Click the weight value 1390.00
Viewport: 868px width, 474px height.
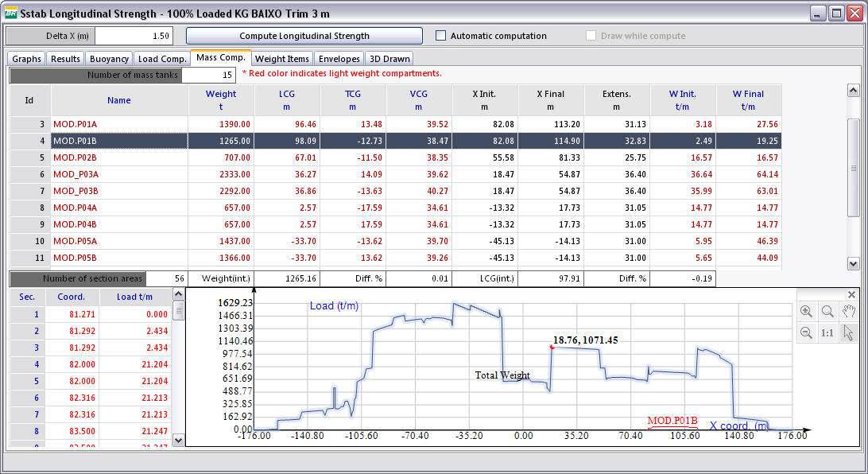(x=221, y=124)
